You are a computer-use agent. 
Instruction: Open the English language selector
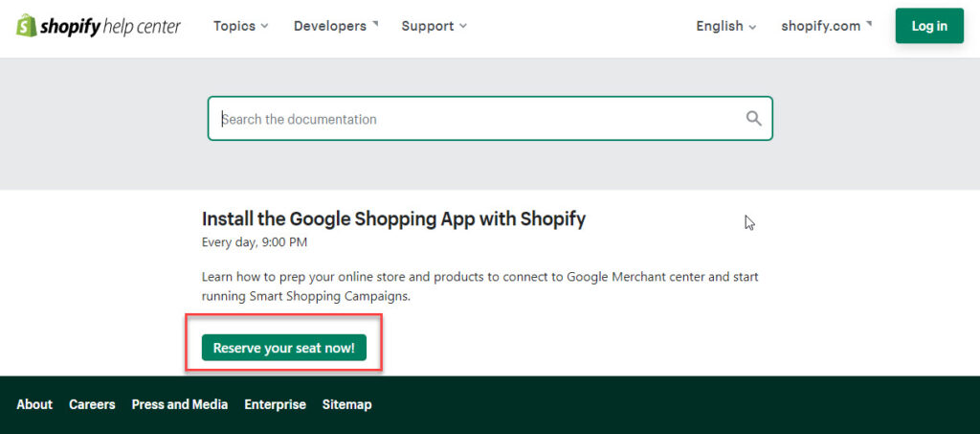coord(726,26)
